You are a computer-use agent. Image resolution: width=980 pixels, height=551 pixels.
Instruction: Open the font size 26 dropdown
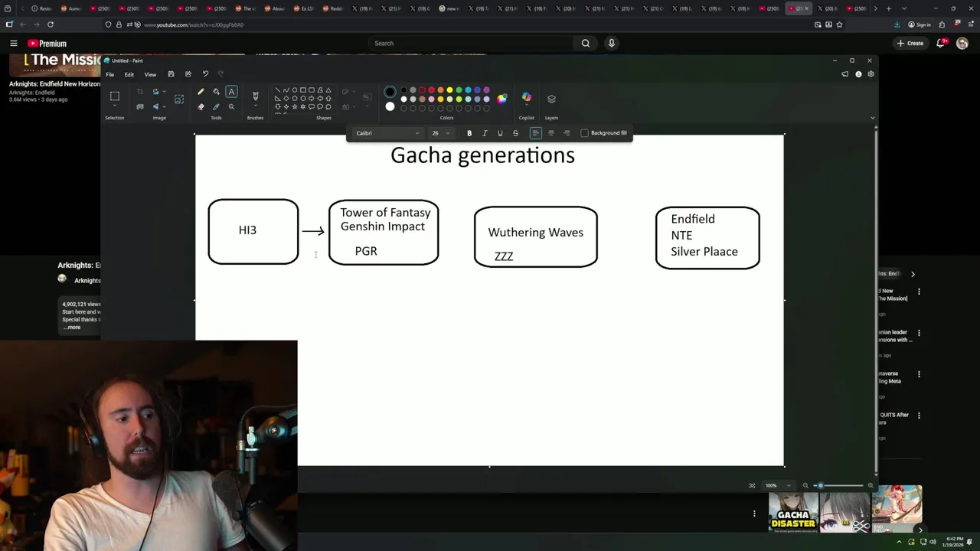pos(440,133)
